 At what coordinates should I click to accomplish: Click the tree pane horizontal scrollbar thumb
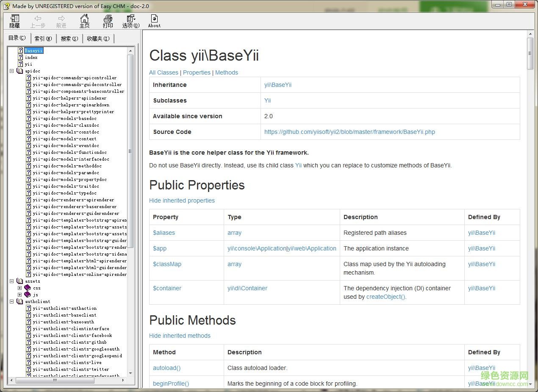[x=55, y=380]
